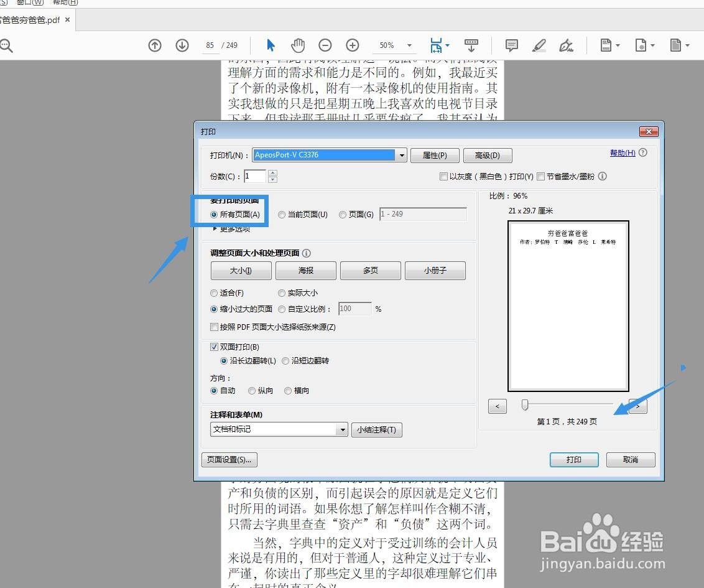Image resolution: width=704 pixels, height=588 pixels.
Task: Expand the 更多选项 more options section
Action: pyautogui.click(x=232, y=229)
